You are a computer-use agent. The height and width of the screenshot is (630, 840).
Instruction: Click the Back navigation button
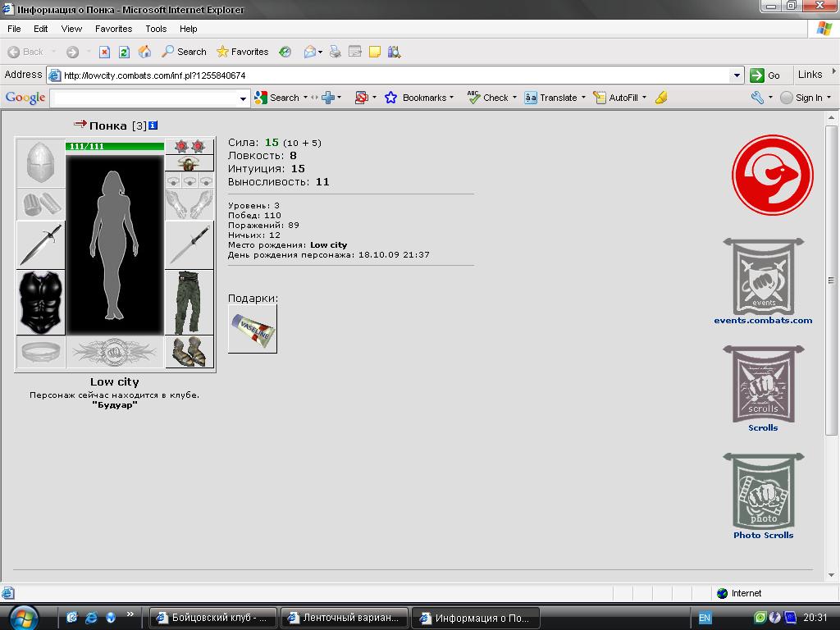(25, 52)
